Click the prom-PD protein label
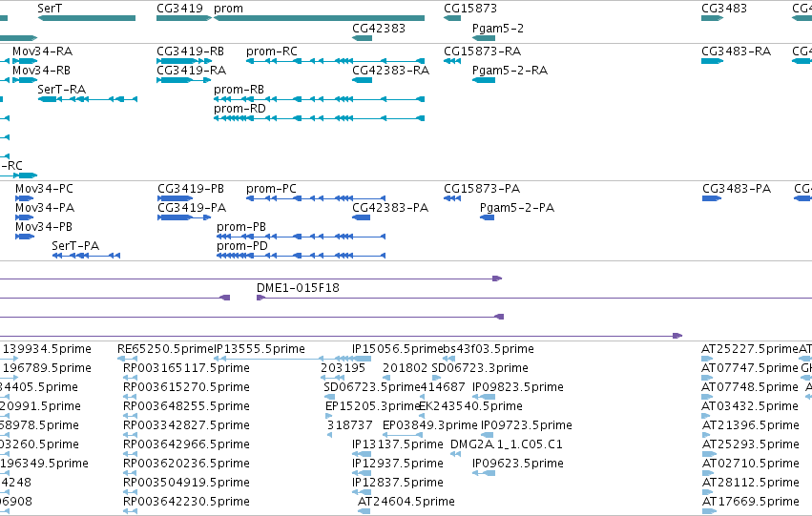Viewport: 812px width, 516px height. click(242, 246)
